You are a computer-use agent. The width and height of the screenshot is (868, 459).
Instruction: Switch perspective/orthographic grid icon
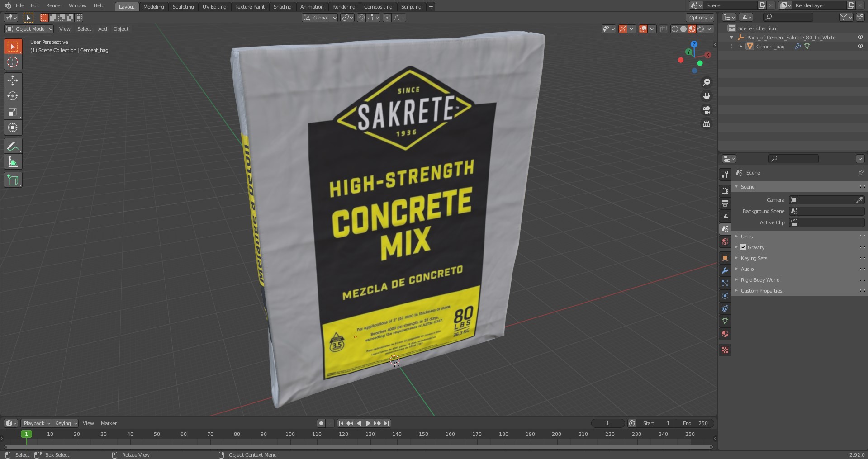click(x=706, y=123)
